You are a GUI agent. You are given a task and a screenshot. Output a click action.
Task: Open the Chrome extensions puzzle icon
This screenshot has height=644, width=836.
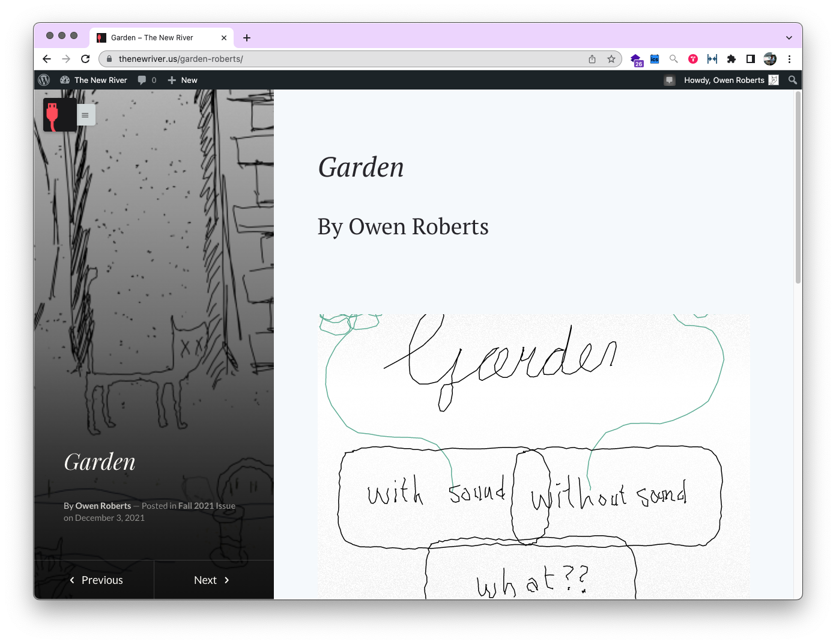tap(731, 59)
